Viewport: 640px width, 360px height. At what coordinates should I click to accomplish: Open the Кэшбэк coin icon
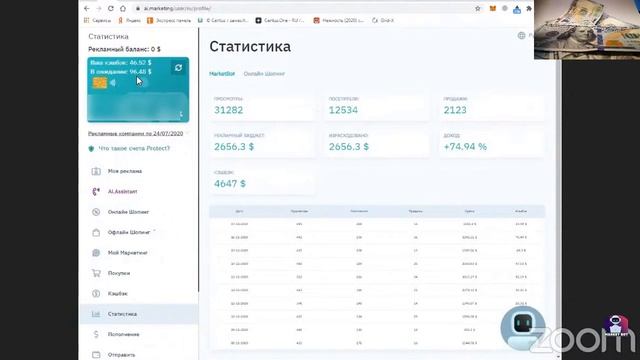tap(96, 293)
